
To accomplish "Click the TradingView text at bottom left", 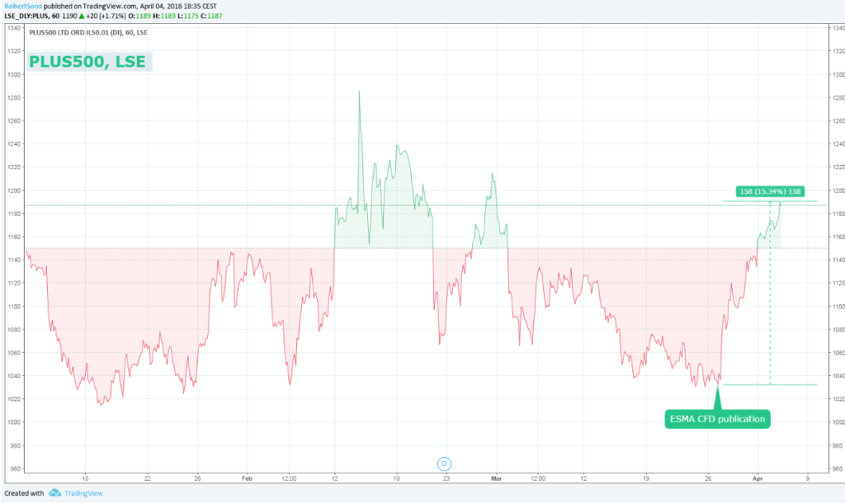I will 84,493.
